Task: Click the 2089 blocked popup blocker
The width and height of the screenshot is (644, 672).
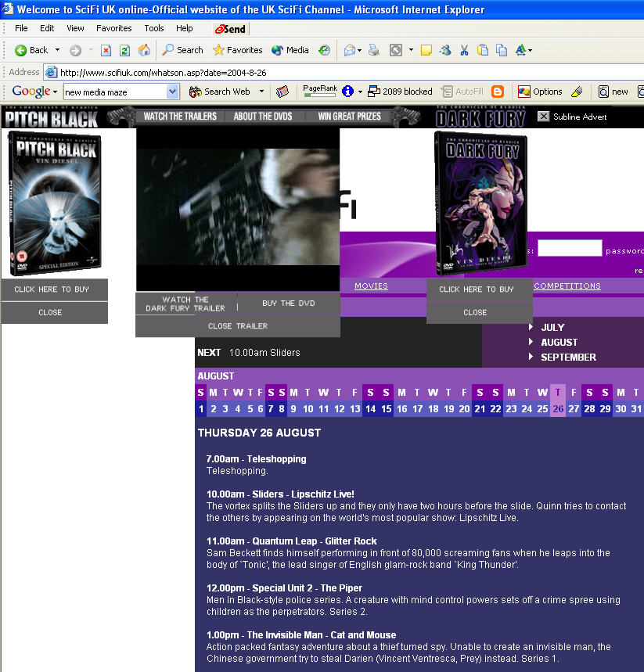Action: tap(400, 92)
